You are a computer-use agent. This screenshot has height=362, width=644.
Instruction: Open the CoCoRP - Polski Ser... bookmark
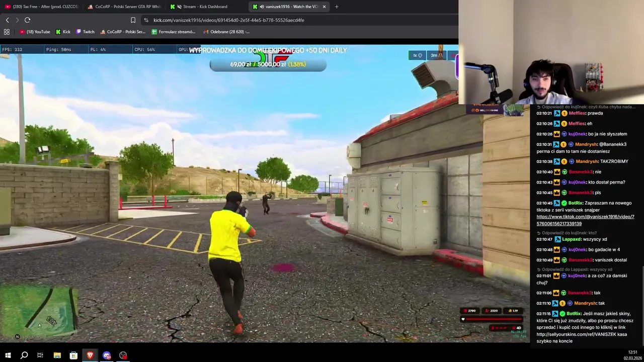tap(123, 32)
